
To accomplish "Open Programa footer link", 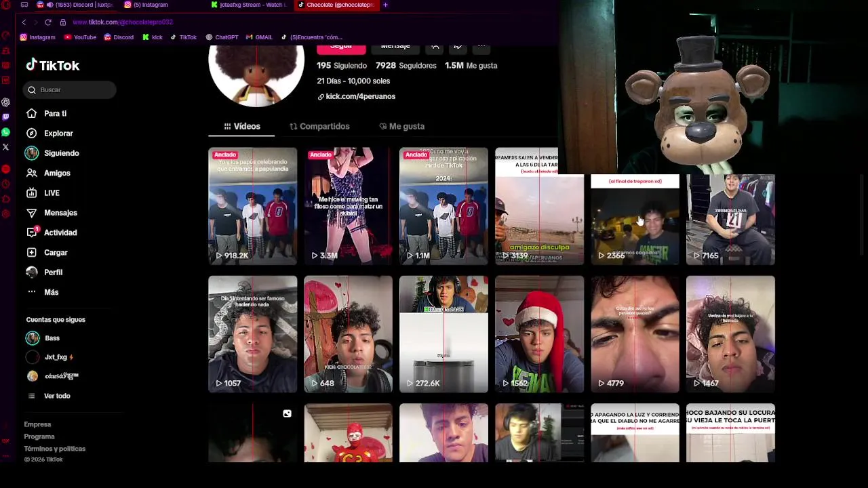I will [x=39, y=436].
